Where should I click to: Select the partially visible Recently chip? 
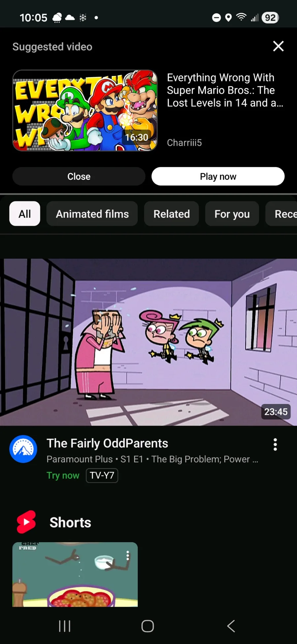(x=281, y=214)
